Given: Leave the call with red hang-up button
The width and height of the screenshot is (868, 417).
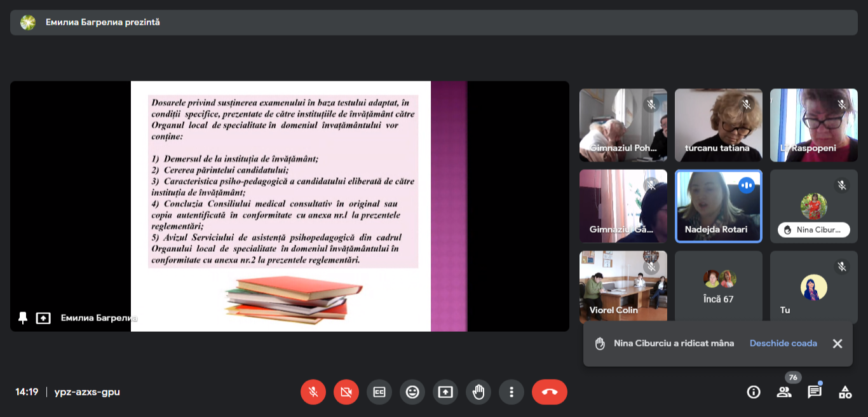Looking at the screenshot, I should (550, 392).
